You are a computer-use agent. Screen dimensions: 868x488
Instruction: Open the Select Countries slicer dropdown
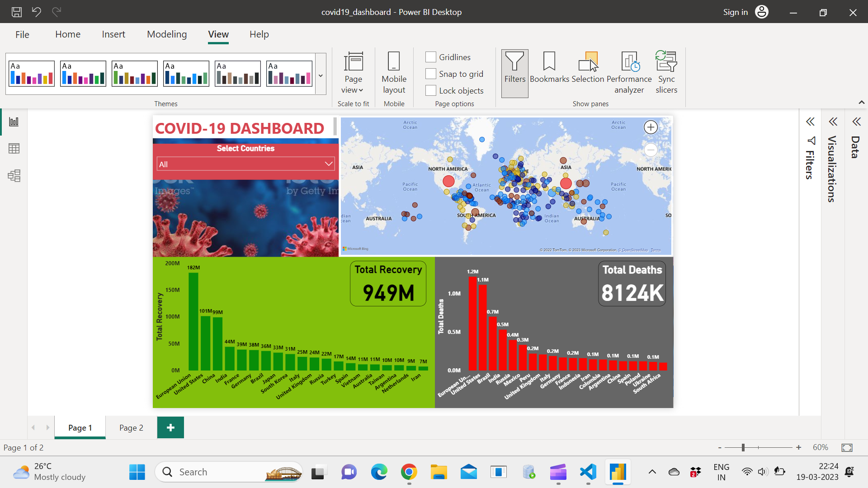coord(329,164)
